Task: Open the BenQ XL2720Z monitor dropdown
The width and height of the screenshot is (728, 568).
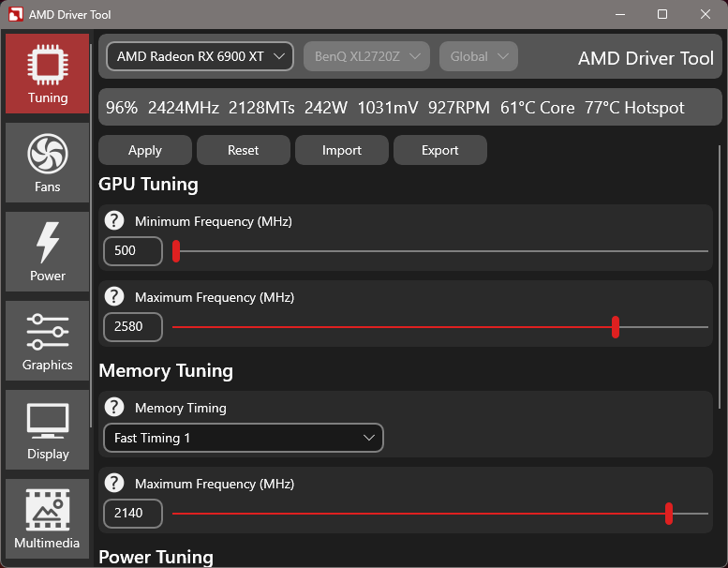Action: coord(366,56)
